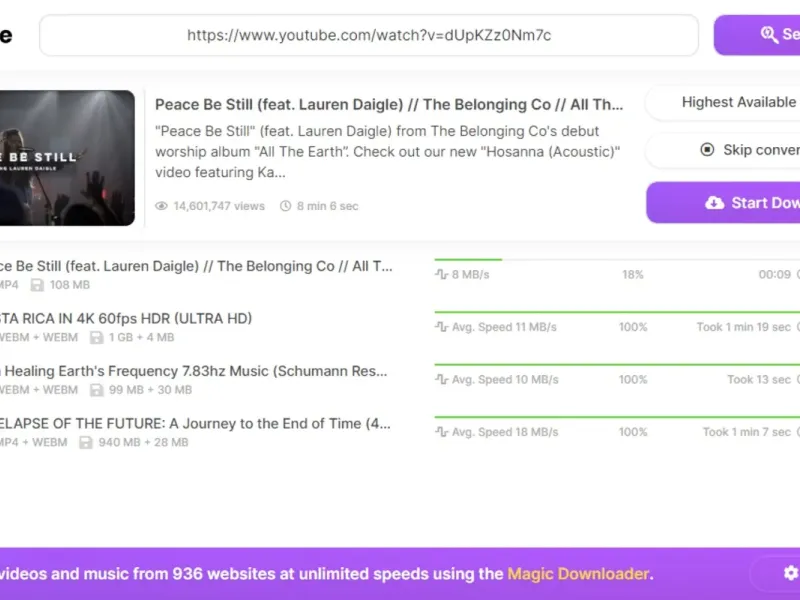800x600 pixels.
Task: Select the Costa Rica 4K 60fps HDR download entry
Action: coord(400,327)
